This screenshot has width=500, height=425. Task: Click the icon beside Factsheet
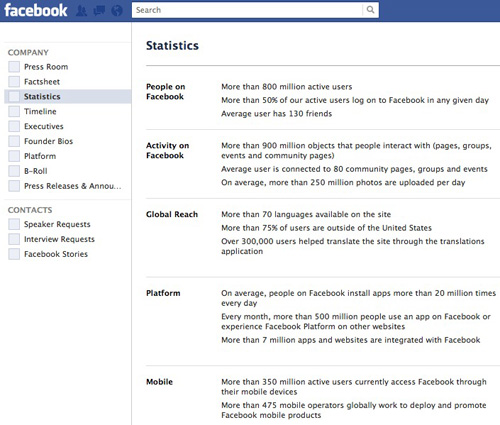coord(14,82)
